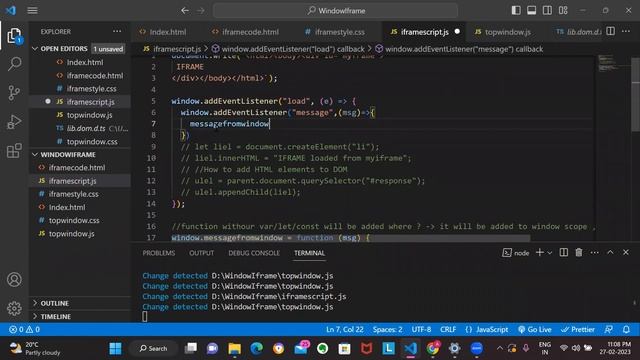The image size is (640, 360).
Task: Switch to the Problems panel tab
Action: coord(159,253)
